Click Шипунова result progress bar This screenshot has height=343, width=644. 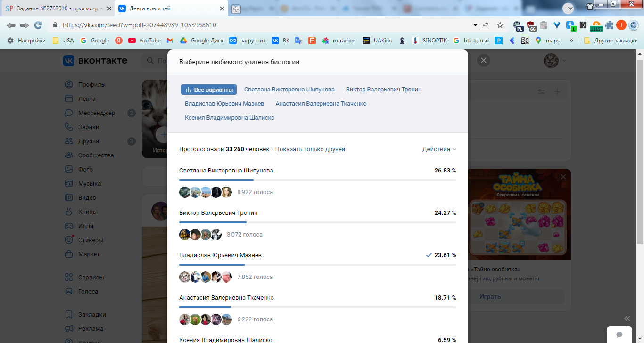318,180
